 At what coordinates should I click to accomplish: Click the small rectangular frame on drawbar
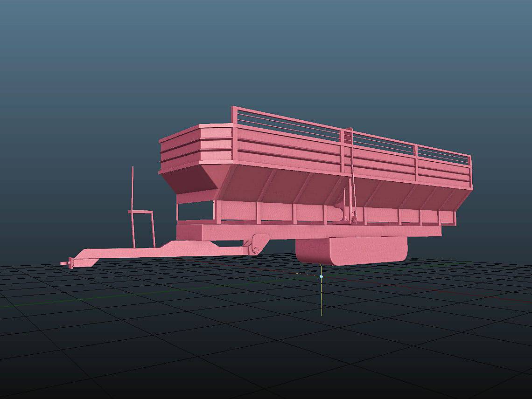[142, 228]
